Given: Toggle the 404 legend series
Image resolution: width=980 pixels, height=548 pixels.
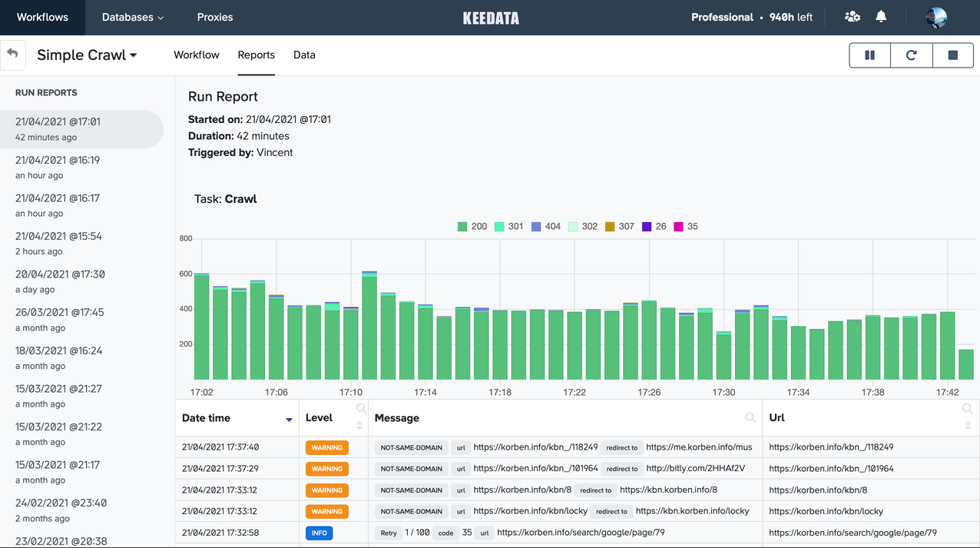Looking at the screenshot, I should pos(546,227).
